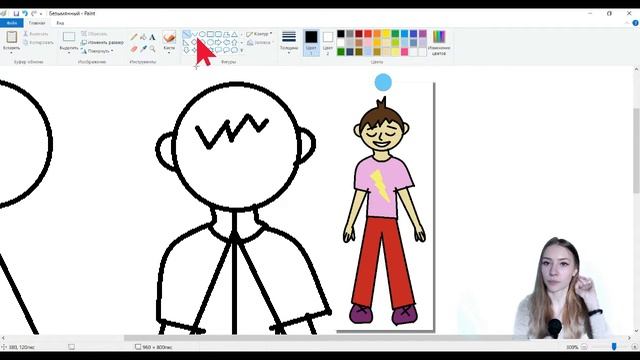The width and height of the screenshot is (640, 360).
Task: Choose the Down arrow shape
Action: [x=186, y=50]
